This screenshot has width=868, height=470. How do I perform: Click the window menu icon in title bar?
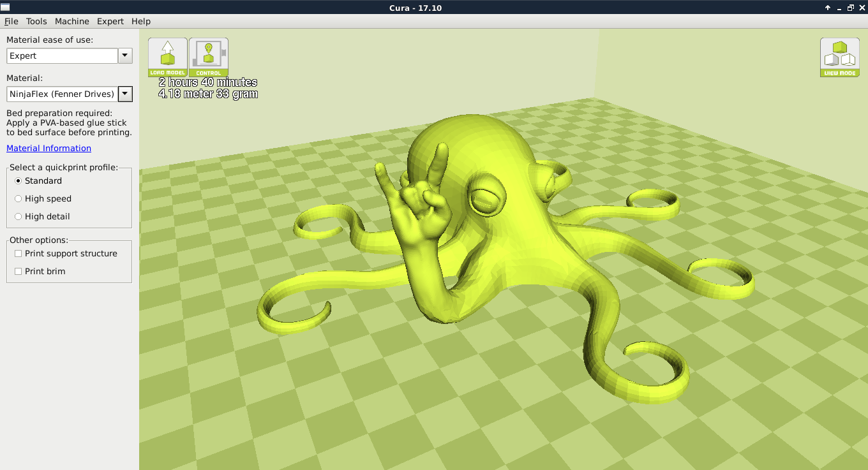coord(6,8)
